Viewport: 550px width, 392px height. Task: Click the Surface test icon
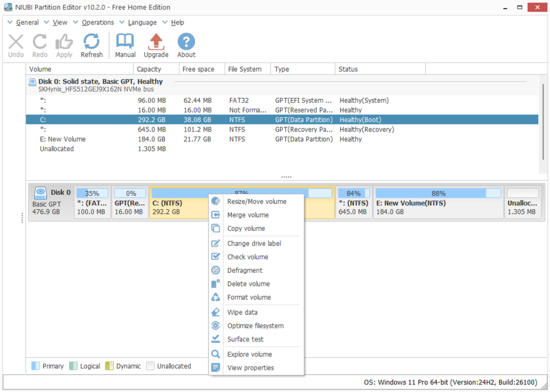click(x=216, y=339)
